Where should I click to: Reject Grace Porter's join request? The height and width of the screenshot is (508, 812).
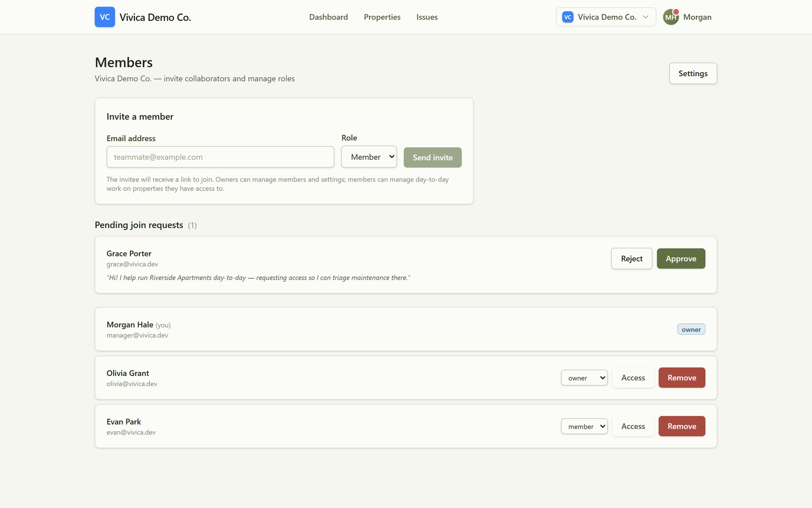point(631,258)
